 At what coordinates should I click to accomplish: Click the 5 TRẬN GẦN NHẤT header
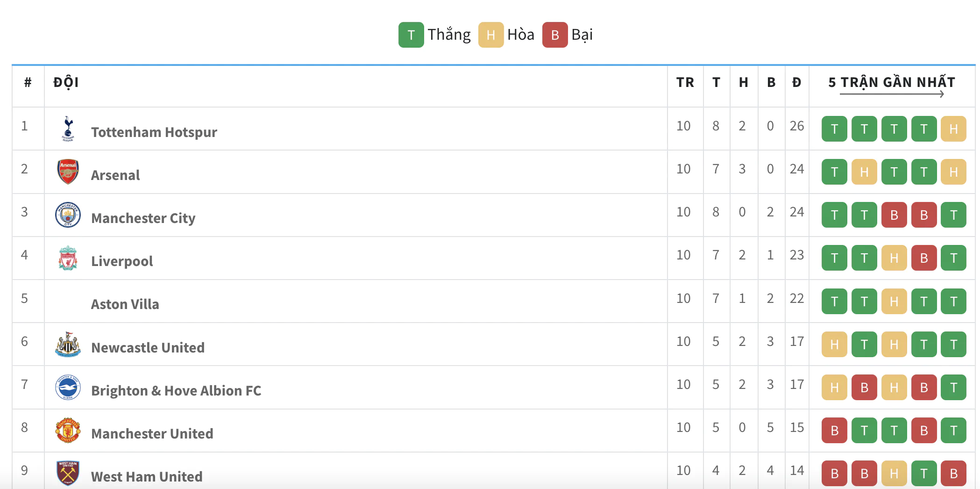point(891,83)
